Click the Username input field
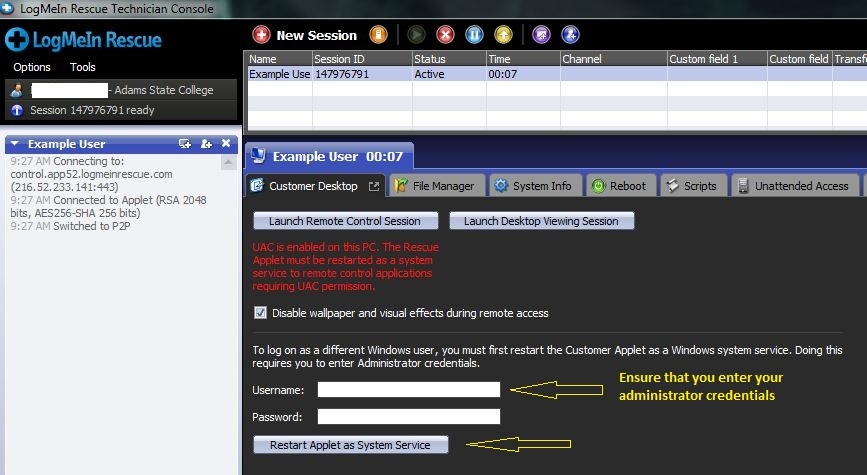Image resolution: width=867 pixels, height=475 pixels. click(x=409, y=389)
